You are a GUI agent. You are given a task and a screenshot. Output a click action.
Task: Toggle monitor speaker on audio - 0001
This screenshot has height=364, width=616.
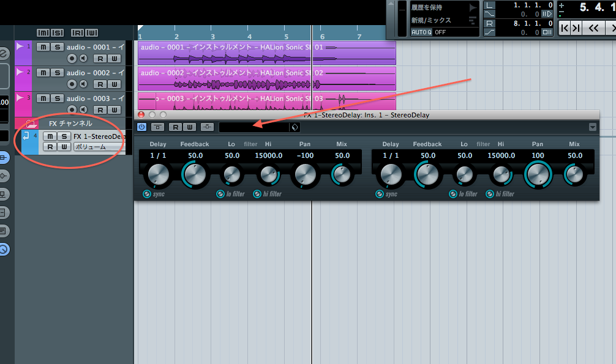(x=83, y=59)
